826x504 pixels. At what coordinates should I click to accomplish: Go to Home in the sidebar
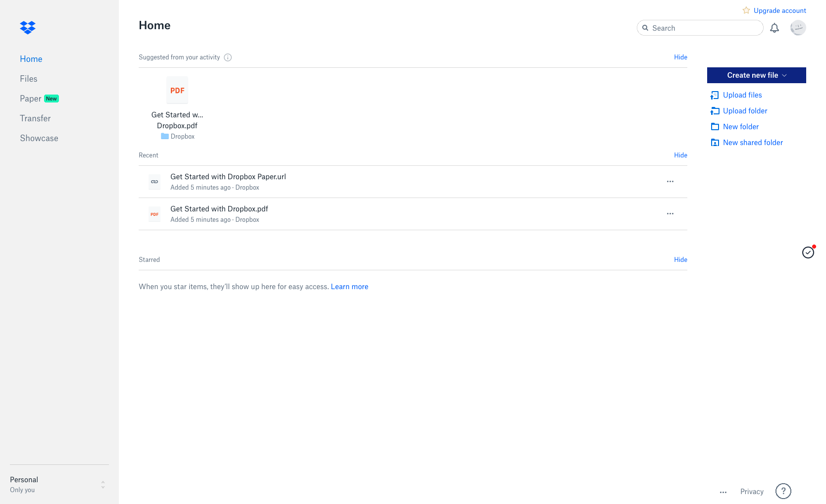[31, 59]
